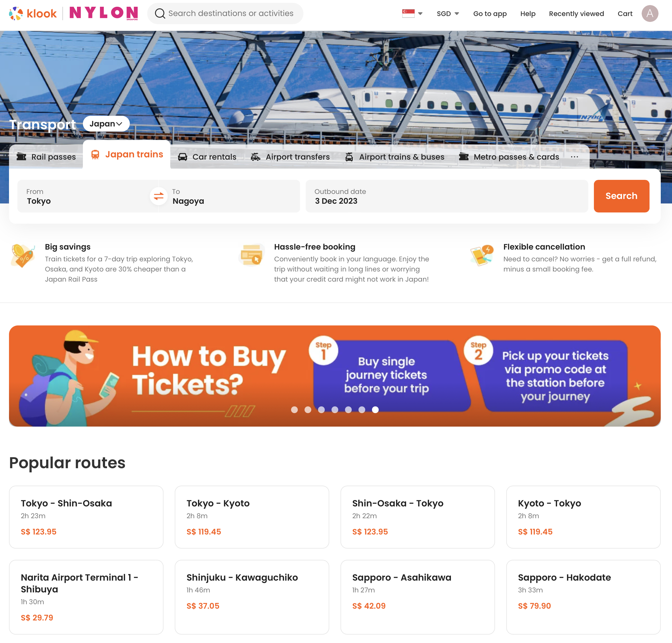Open the Singapore flag language dropdown
The width and height of the screenshot is (672, 643).
pos(412,14)
